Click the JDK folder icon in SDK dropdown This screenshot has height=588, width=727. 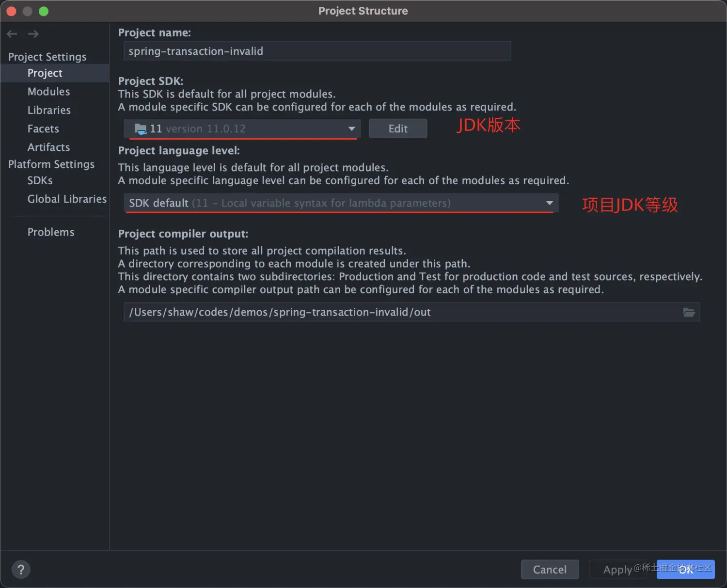[x=141, y=129]
